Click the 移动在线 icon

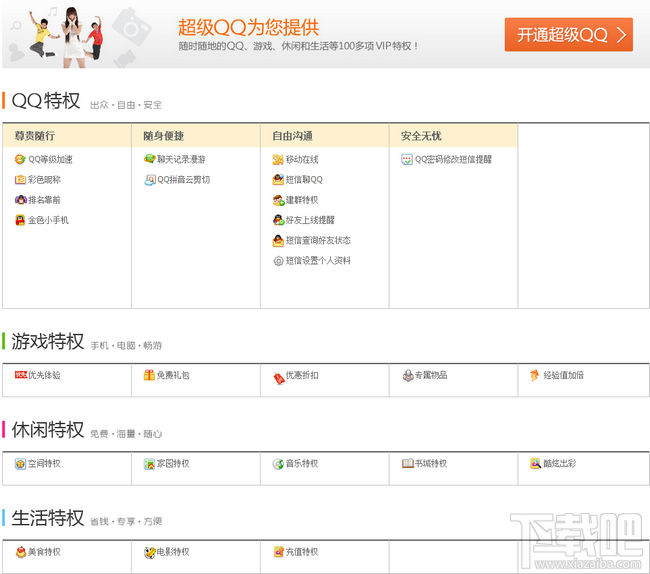(278, 160)
